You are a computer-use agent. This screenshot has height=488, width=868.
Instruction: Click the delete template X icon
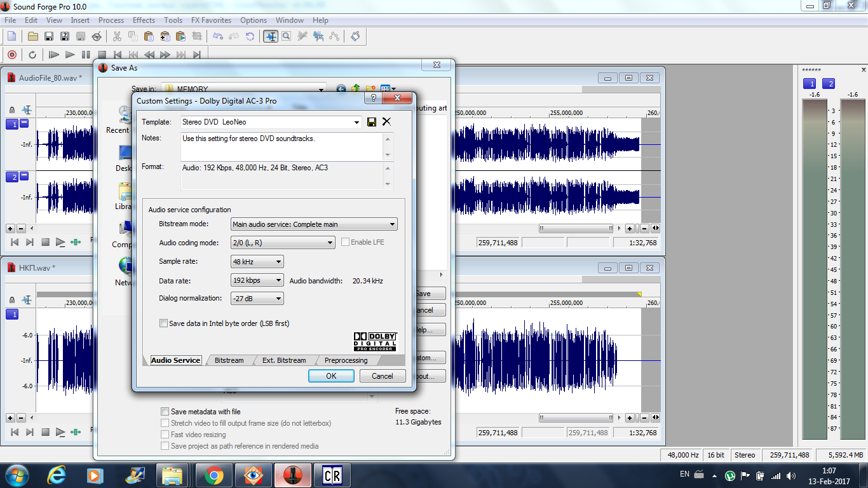click(x=386, y=122)
